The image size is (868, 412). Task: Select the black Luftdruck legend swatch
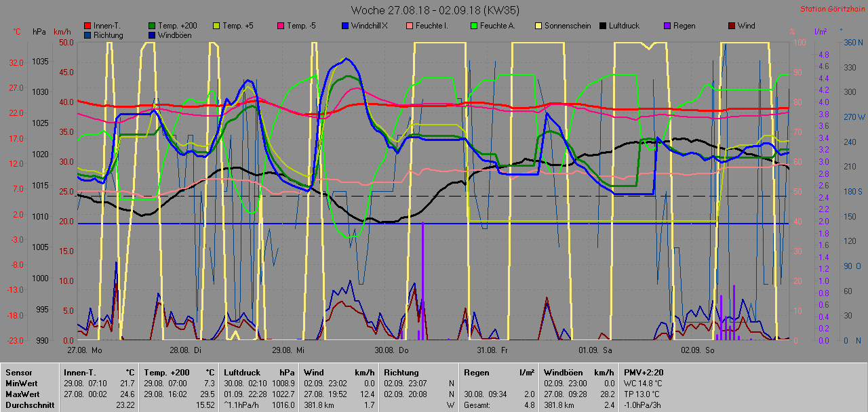tap(603, 26)
